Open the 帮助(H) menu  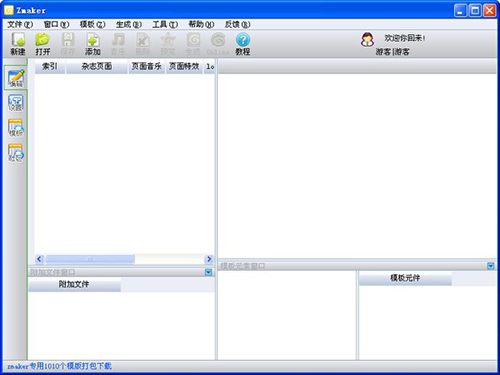(x=201, y=24)
